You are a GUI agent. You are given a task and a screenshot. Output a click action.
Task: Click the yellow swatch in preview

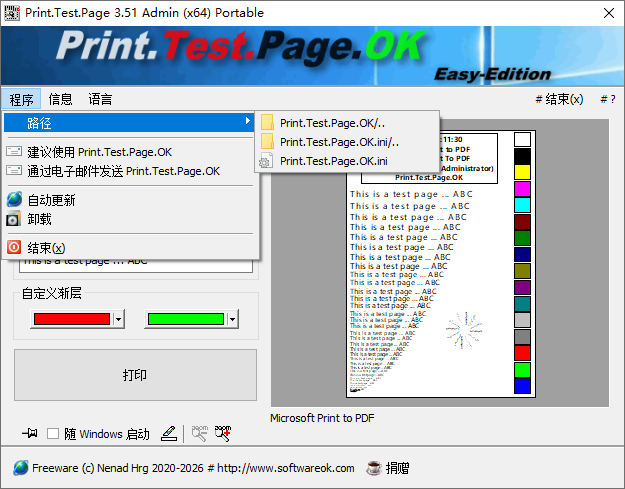tap(522, 172)
